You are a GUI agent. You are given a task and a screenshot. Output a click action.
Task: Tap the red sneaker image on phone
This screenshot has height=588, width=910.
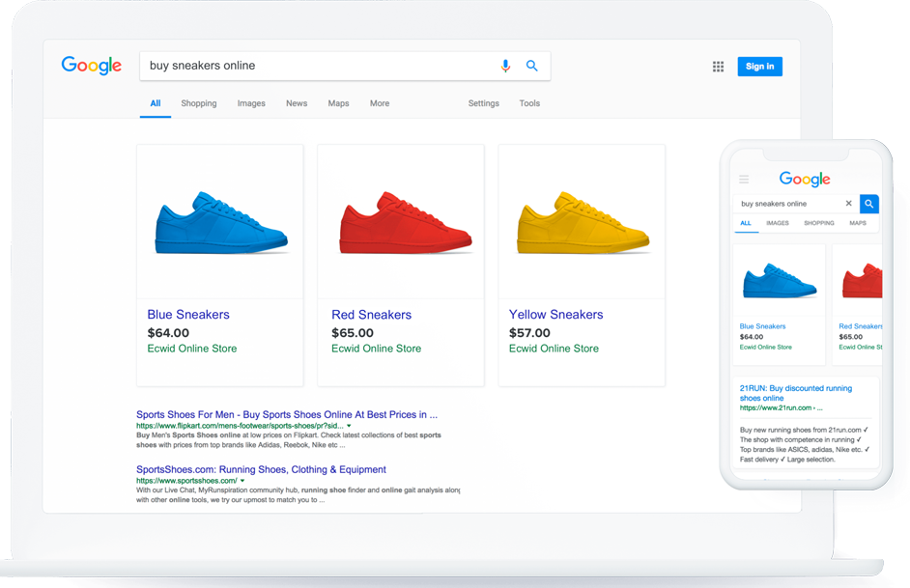point(863,280)
